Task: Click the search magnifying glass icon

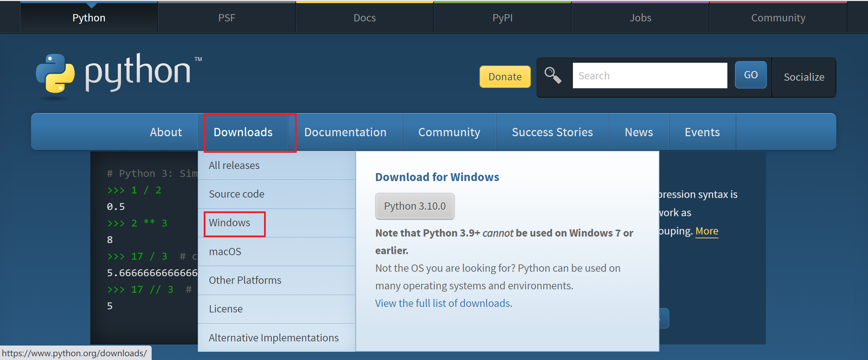Action: (553, 76)
